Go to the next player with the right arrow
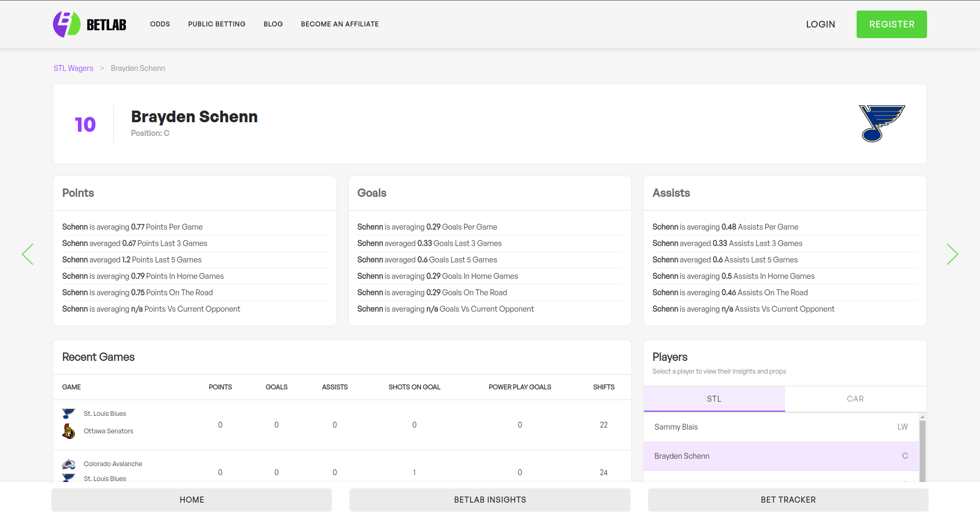The height and width of the screenshot is (518, 980). click(952, 255)
